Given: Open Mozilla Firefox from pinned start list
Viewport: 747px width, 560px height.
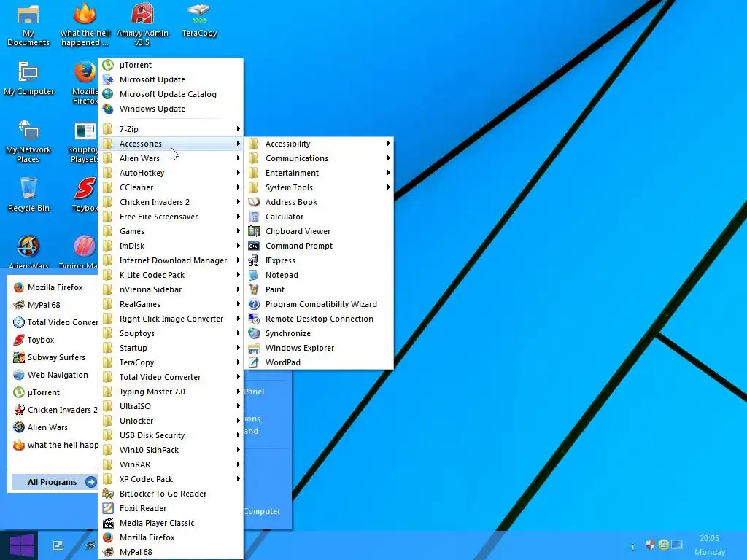Looking at the screenshot, I should [x=53, y=287].
